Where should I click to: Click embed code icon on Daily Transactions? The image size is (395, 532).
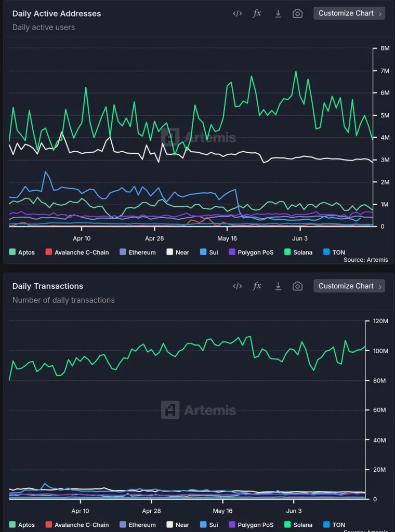[238, 286]
